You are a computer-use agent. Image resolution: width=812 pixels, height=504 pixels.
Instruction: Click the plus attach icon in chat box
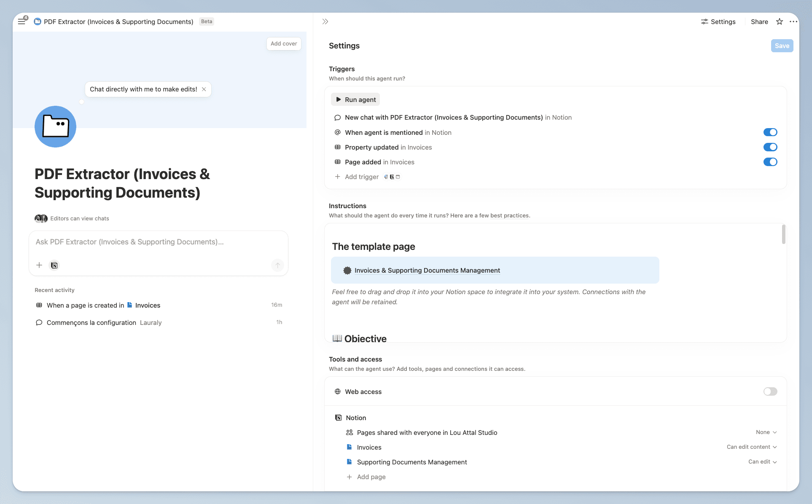39,265
